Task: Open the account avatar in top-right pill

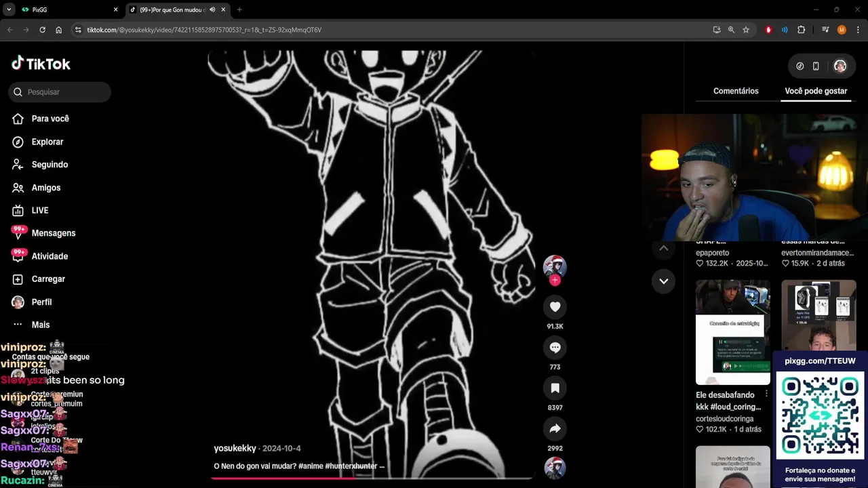Action: pyautogui.click(x=840, y=66)
